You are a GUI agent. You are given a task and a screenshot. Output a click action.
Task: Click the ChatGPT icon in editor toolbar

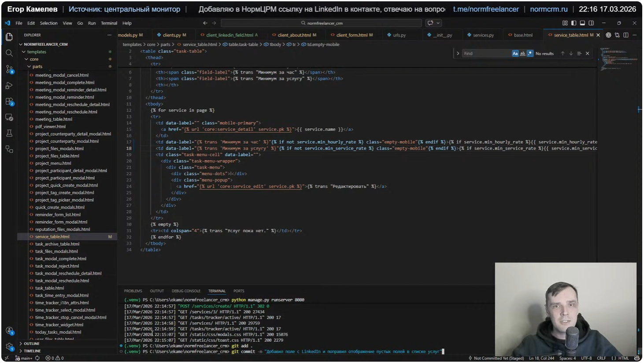coord(608,35)
